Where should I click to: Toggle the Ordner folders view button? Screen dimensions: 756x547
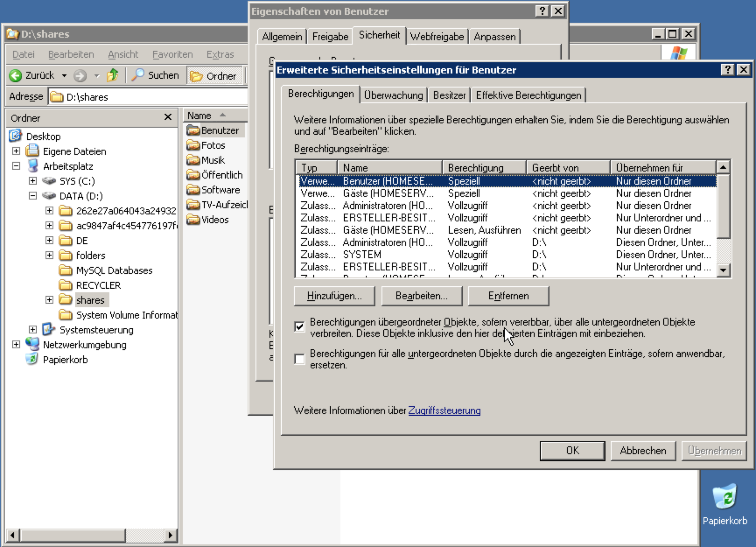[214, 76]
